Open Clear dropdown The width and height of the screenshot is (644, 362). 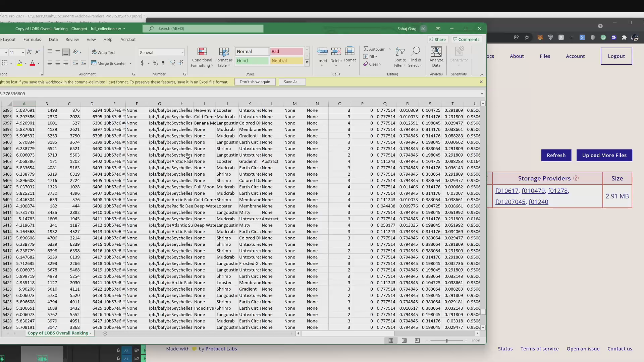[x=372, y=64]
